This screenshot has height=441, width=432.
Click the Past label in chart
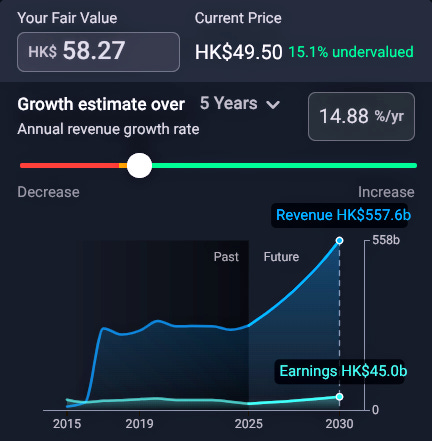tap(226, 257)
